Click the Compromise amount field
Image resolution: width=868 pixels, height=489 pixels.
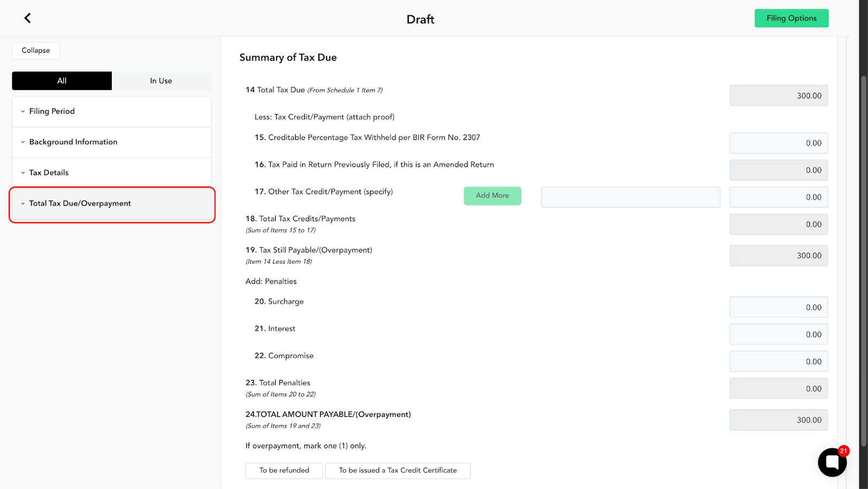tap(778, 362)
